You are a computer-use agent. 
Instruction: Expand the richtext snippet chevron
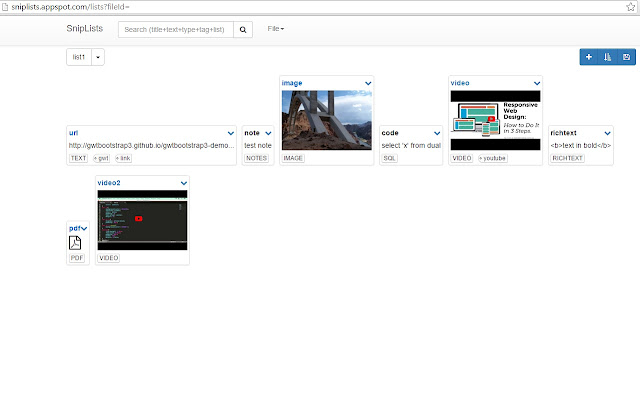pos(609,133)
